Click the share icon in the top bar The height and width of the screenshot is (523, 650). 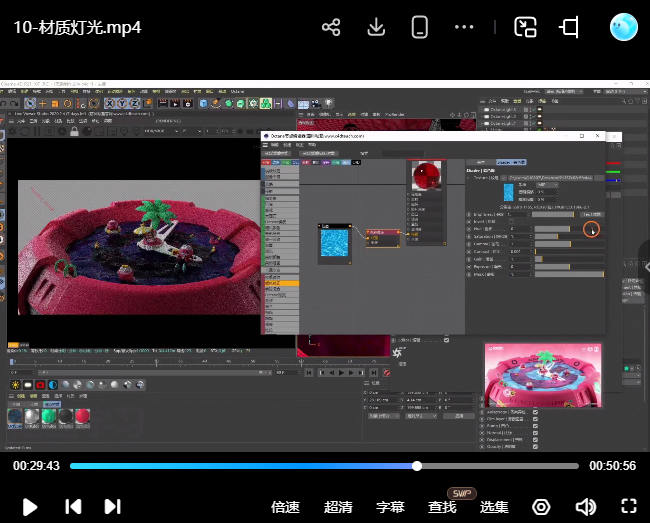tap(332, 27)
